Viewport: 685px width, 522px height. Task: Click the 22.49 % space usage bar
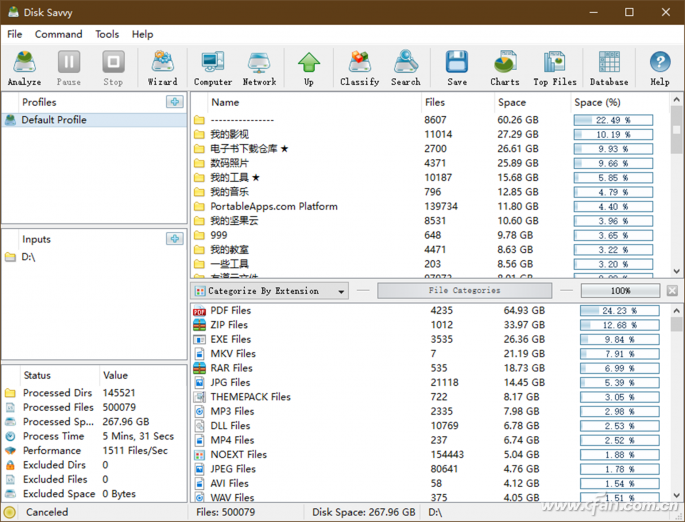pyautogui.click(x=613, y=120)
